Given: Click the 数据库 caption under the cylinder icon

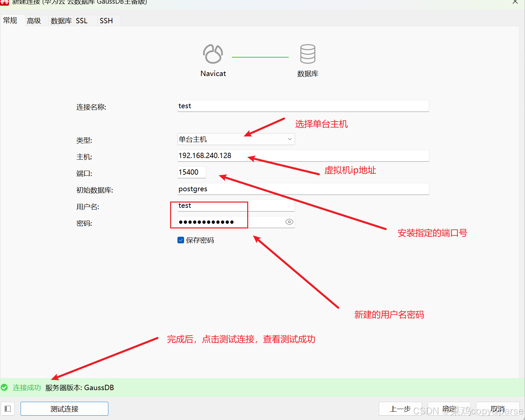Looking at the screenshot, I should click(308, 73).
